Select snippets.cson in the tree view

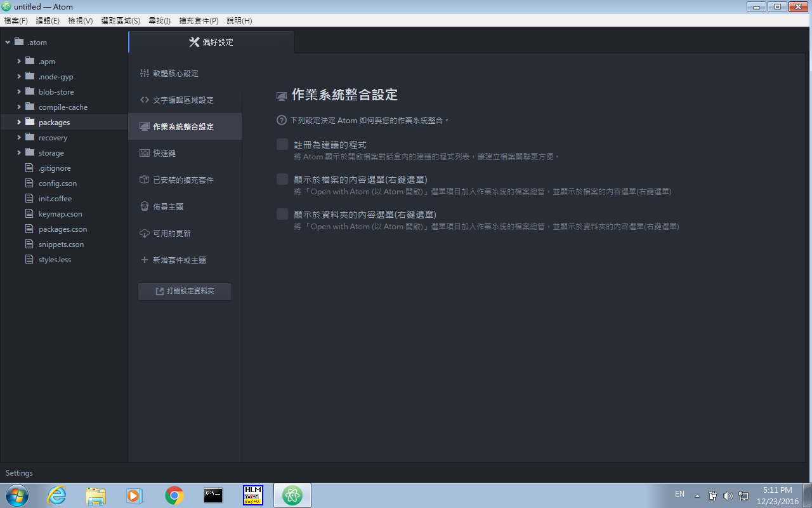61,244
